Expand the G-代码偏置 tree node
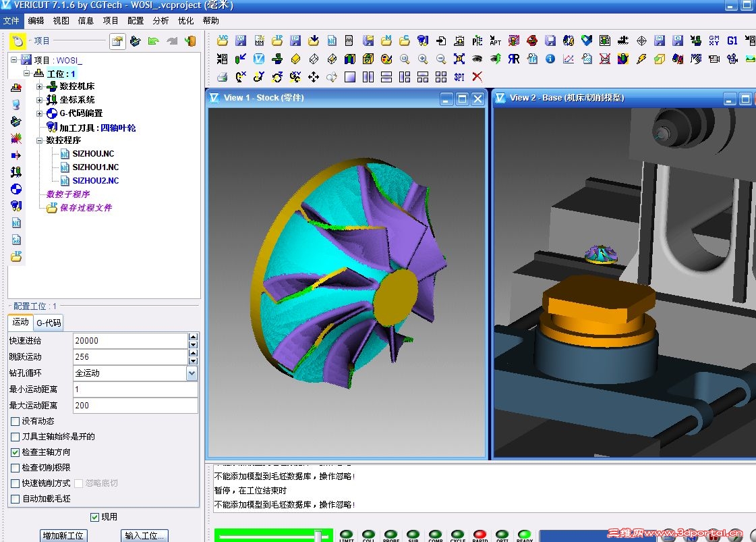 tap(40, 114)
